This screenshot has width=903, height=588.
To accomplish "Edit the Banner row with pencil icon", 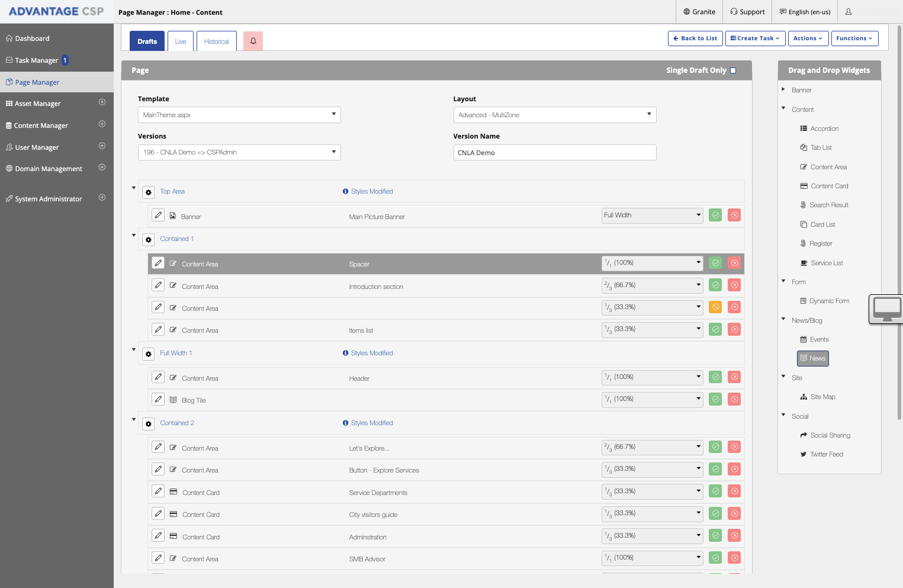I will pos(158,216).
